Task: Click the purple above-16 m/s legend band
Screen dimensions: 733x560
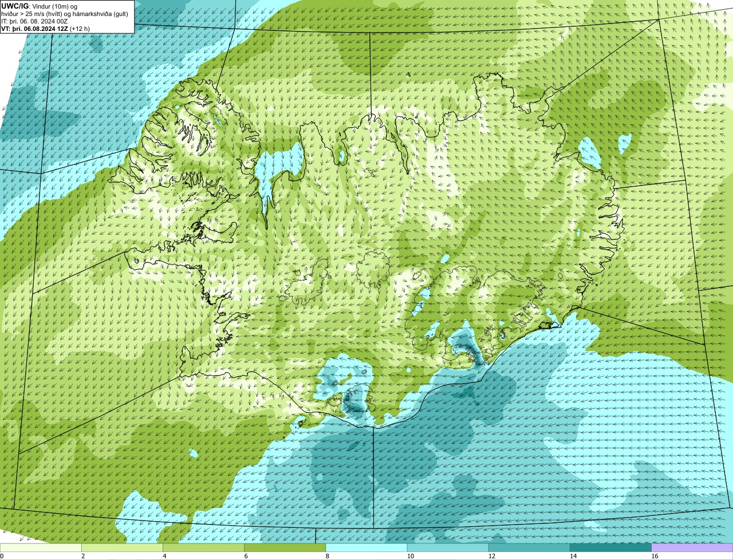Action: coord(692,547)
